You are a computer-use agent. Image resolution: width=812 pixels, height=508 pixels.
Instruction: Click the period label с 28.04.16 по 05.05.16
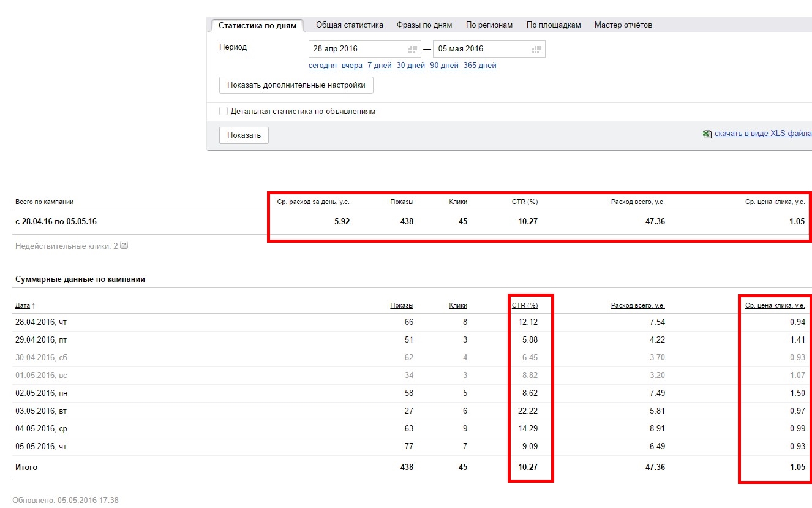tap(56, 222)
